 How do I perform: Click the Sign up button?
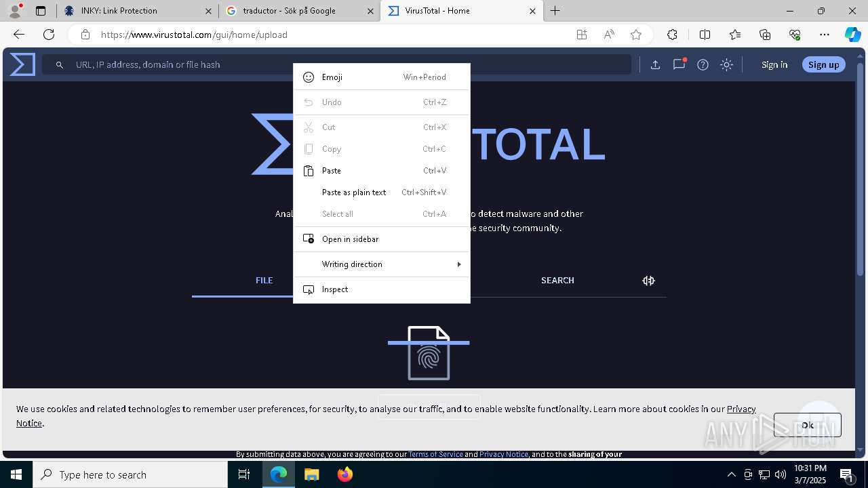(x=824, y=64)
